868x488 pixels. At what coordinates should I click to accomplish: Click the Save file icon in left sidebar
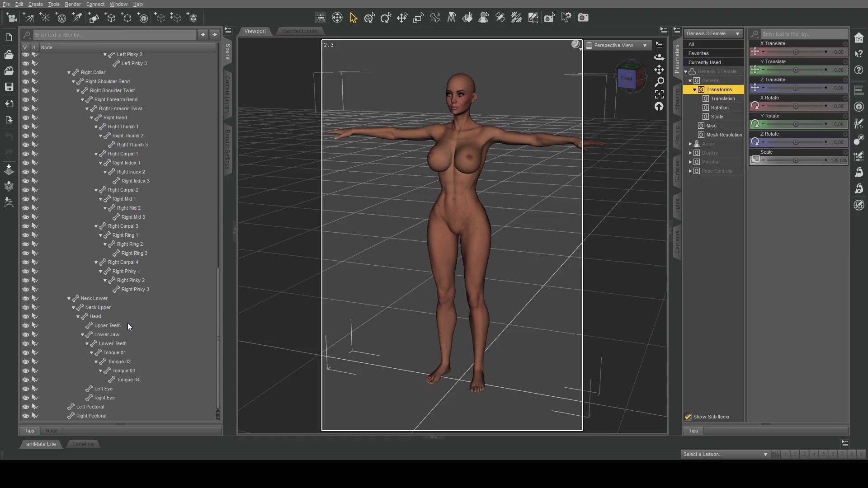[9, 87]
